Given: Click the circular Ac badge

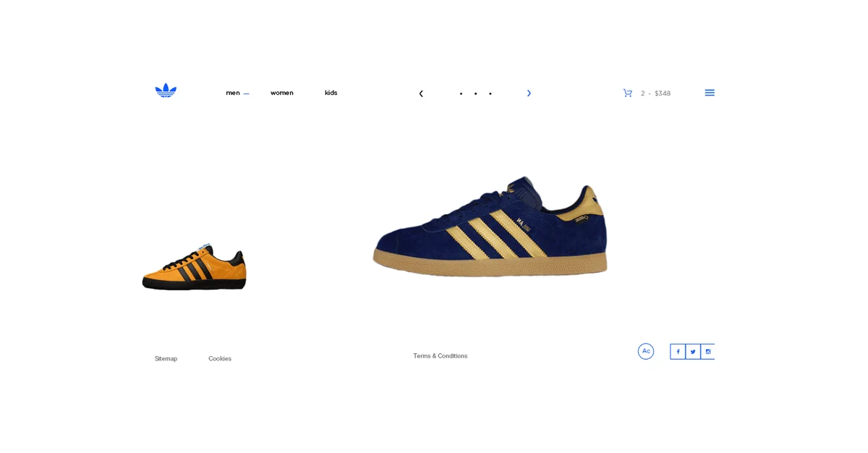Looking at the screenshot, I should coord(646,351).
